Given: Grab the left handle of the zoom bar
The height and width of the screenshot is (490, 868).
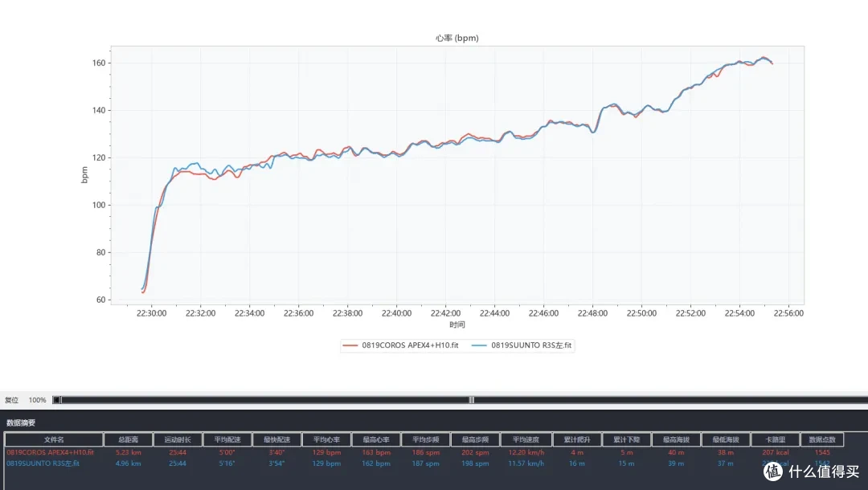Looking at the screenshot, I should tap(57, 400).
